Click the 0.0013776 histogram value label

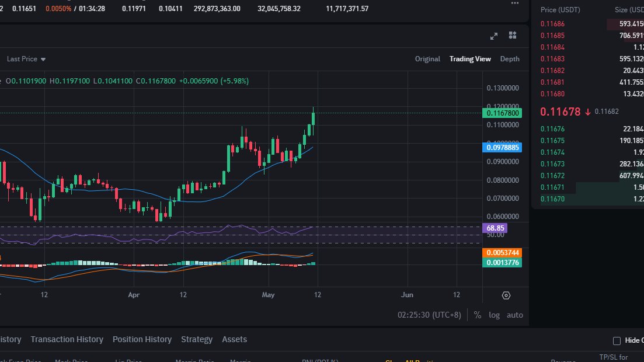tap(502, 263)
